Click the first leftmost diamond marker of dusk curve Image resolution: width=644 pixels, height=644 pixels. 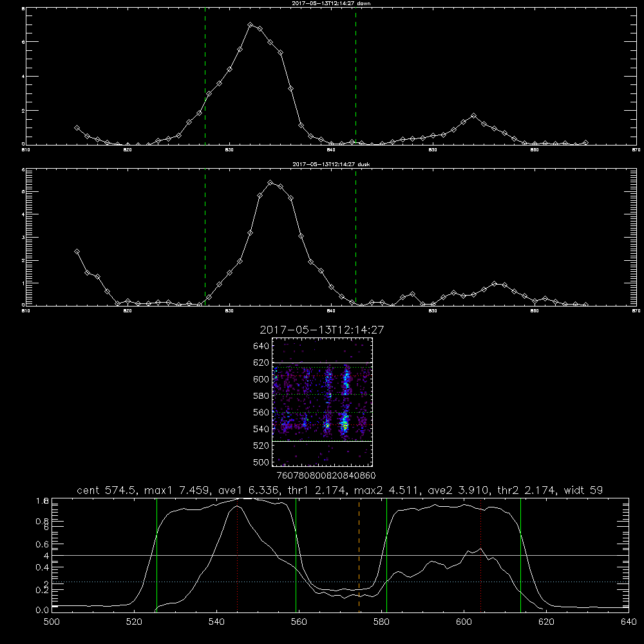point(77,251)
